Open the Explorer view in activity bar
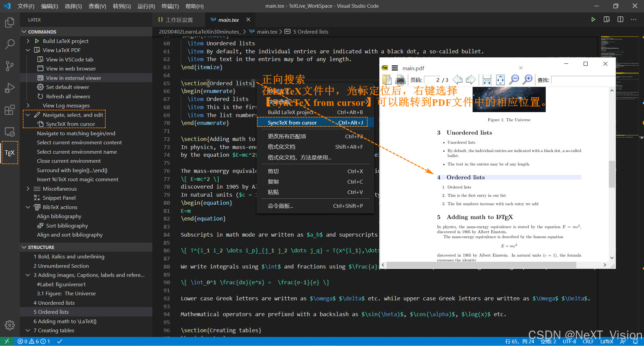644x346 pixels. coord(10,22)
